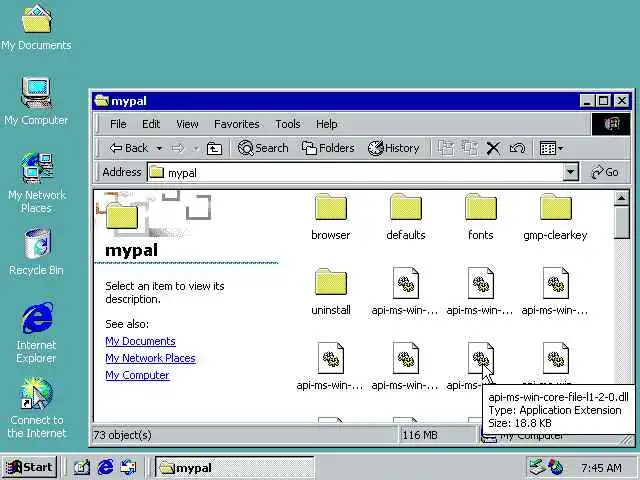Click the My Network Places link

tap(150, 358)
